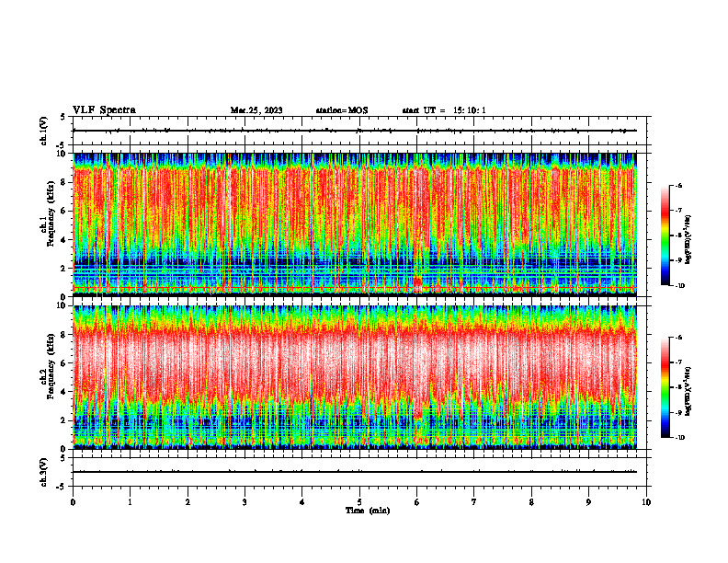Click the ch.1 spectrogram panel
The image size is (728, 563).
355,224
